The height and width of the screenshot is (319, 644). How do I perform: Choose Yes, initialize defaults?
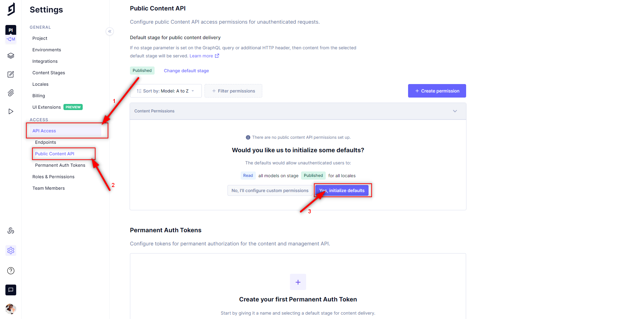point(342,190)
